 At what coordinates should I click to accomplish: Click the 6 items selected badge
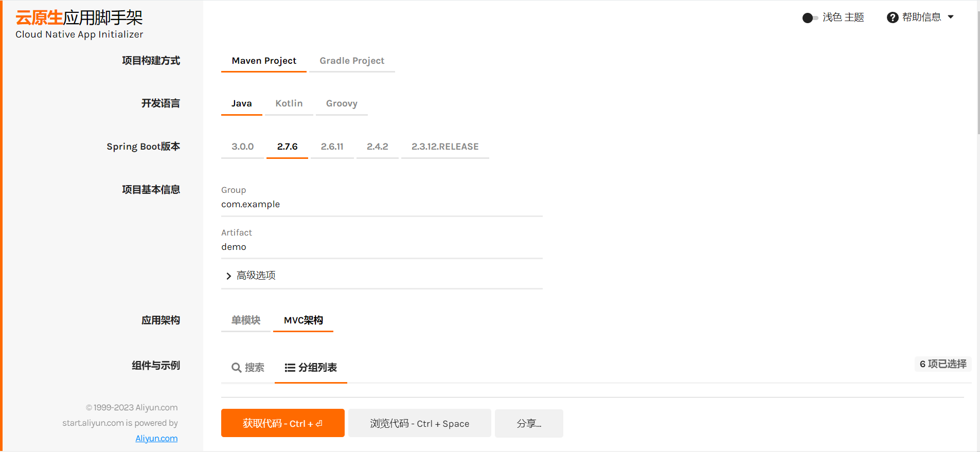tap(943, 364)
